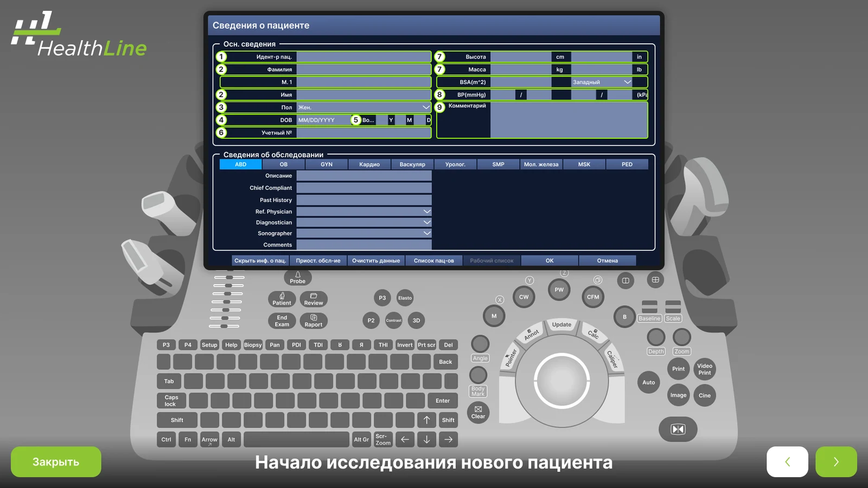Click the Фамилия input field
This screenshot has height=488, width=868.
point(364,69)
